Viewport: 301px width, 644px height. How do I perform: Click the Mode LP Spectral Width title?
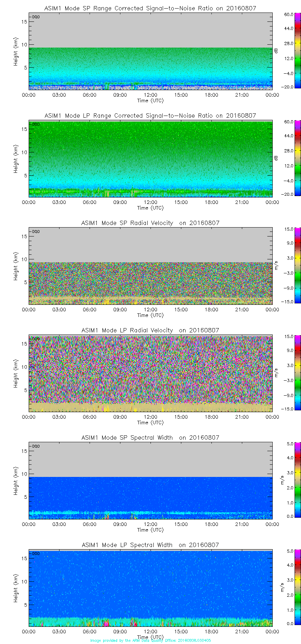coord(150,545)
